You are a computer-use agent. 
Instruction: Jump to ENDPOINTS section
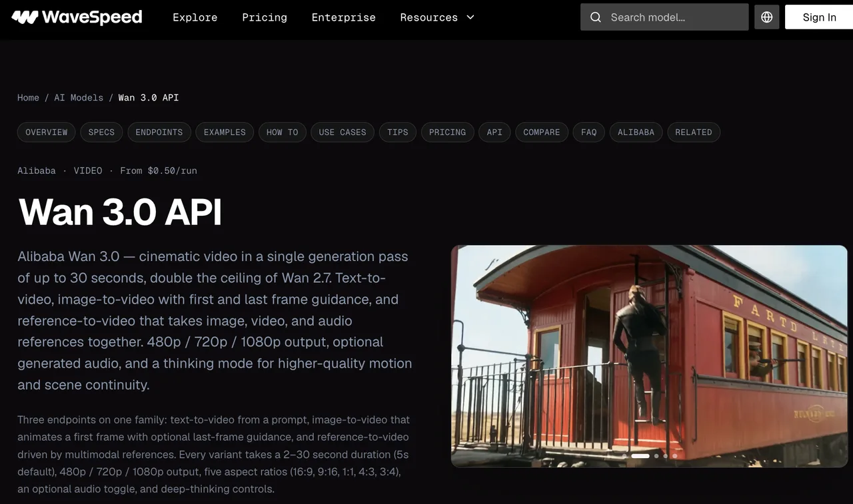pos(159,132)
